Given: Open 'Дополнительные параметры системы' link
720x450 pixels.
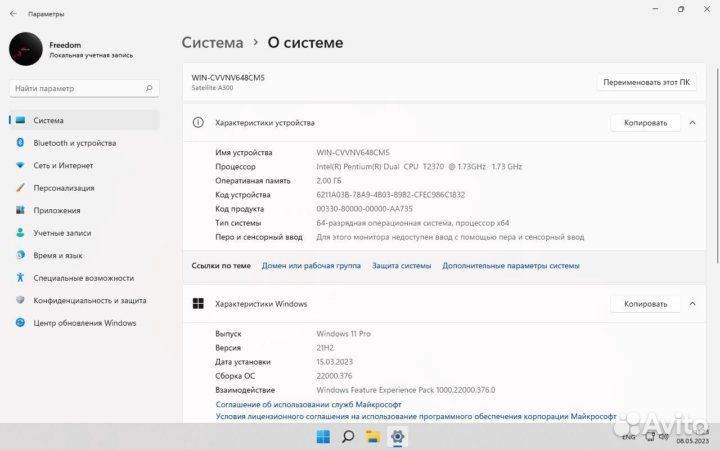Looking at the screenshot, I should click(511, 265).
